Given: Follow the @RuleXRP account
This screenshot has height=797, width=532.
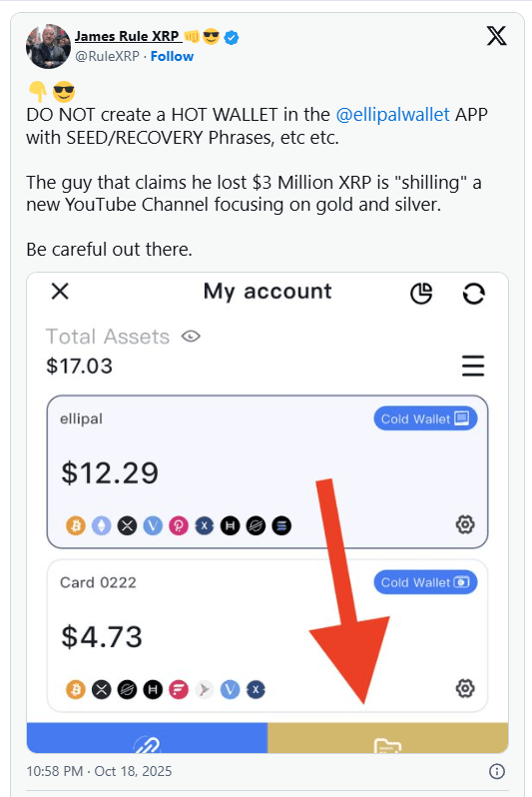Looking at the screenshot, I should (x=172, y=56).
